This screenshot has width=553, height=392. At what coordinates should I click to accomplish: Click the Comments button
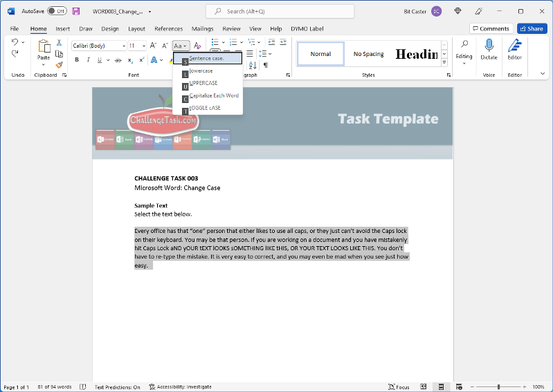pyautogui.click(x=491, y=28)
